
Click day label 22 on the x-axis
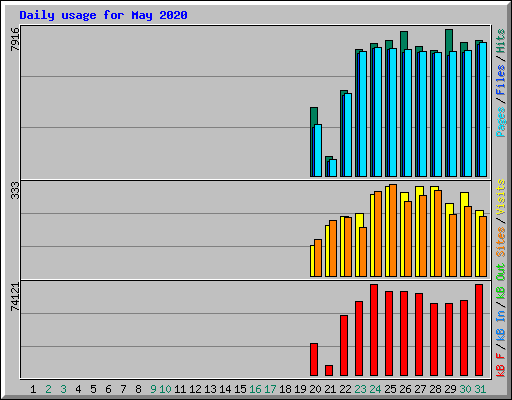coord(345,389)
